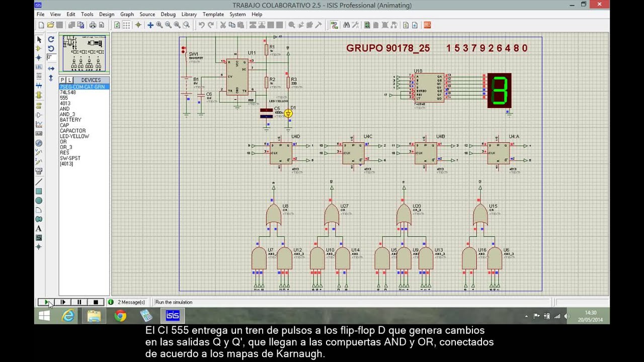Viewport: 644px width, 362px height.
Task: Select the Selection Mode arrow tool
Action: [x=39, y=39]
